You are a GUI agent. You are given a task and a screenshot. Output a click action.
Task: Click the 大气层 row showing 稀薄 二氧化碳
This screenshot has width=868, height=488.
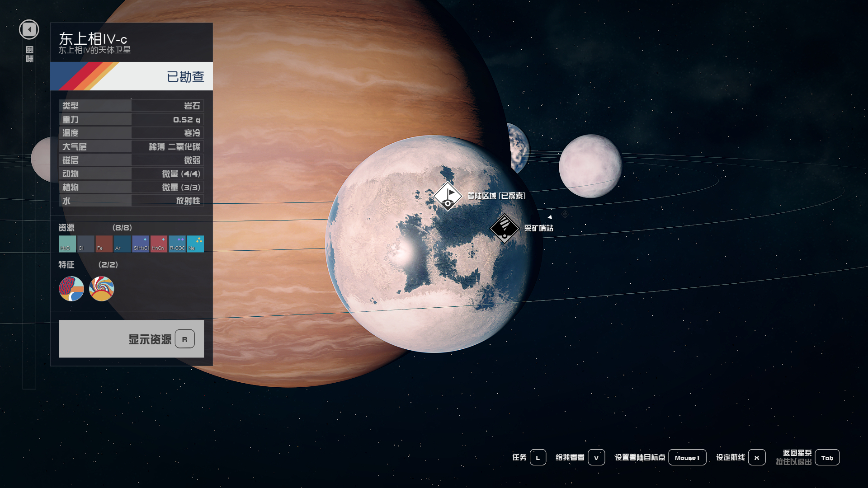tap(132, 146)
